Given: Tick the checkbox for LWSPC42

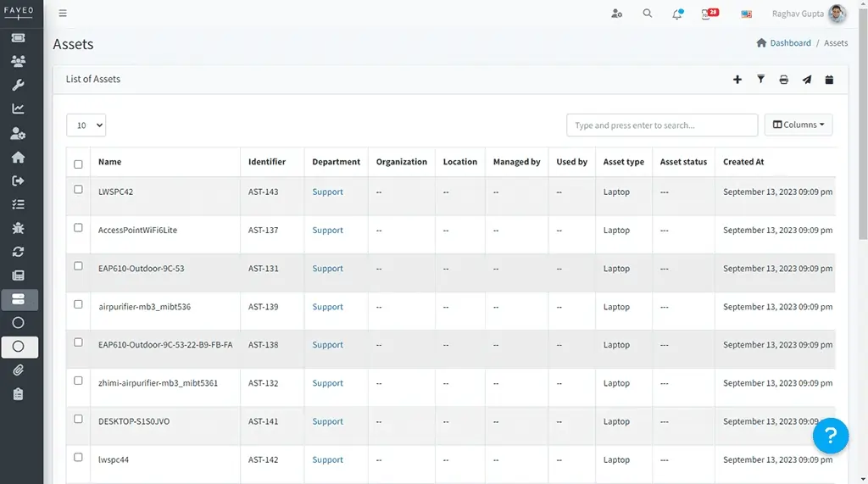Looking at the screenshot, I should coord(78,189).
